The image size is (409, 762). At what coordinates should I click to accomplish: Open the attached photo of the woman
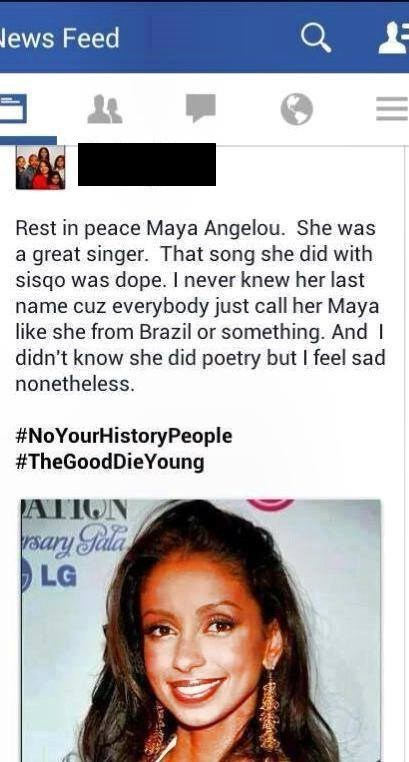(201, 630)
